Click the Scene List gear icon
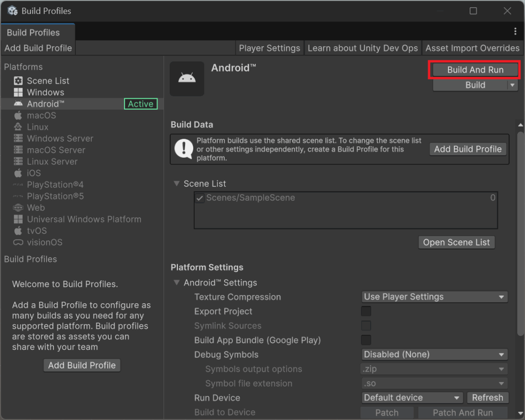Viewport: 525px width, 420px height. (x=18, y=80)
